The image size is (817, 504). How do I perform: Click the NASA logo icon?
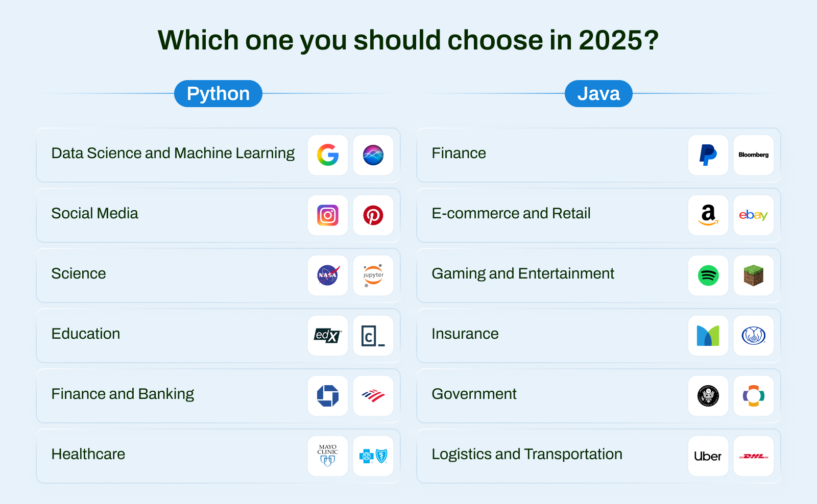tap(328, 275)
